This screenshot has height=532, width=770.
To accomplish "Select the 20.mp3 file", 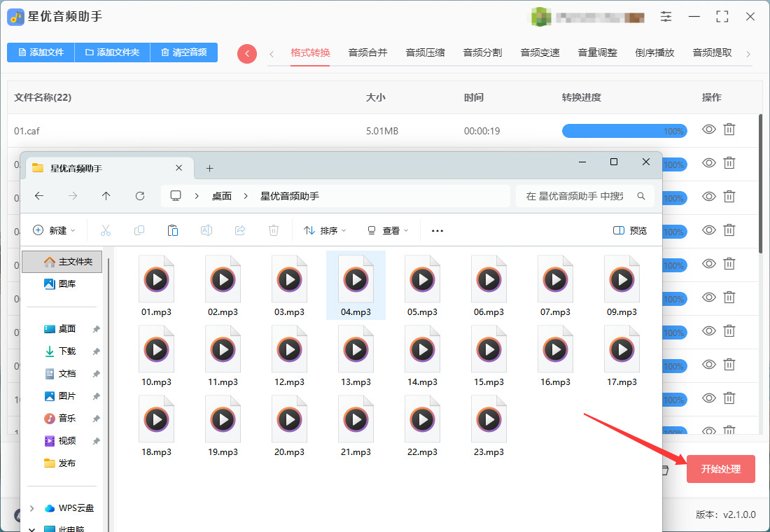I will click(289, 426).
